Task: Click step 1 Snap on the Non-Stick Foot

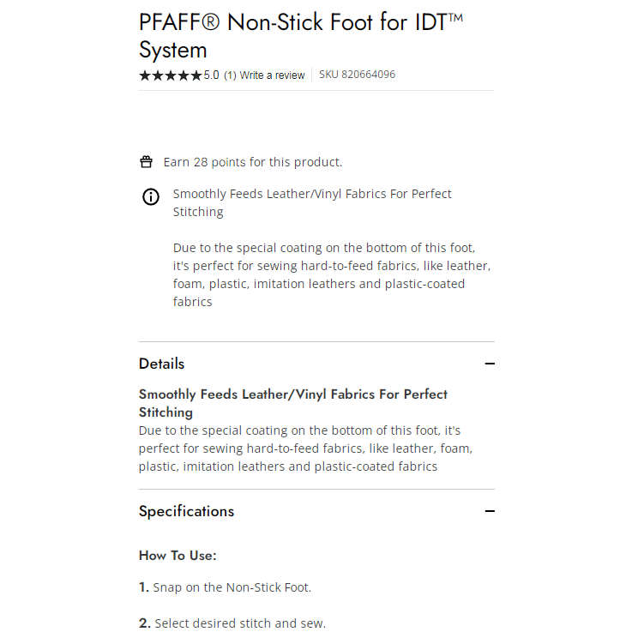Action: coord(225,587)
